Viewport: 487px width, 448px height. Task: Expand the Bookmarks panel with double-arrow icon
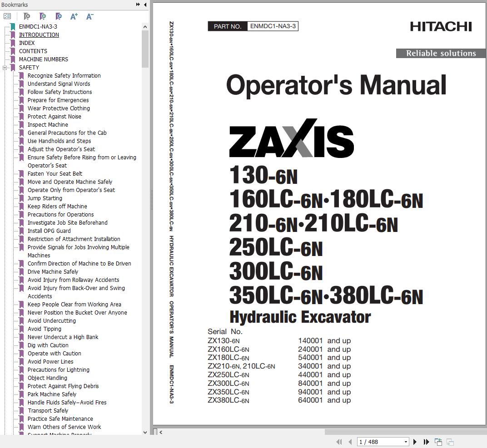click(138, 5)
